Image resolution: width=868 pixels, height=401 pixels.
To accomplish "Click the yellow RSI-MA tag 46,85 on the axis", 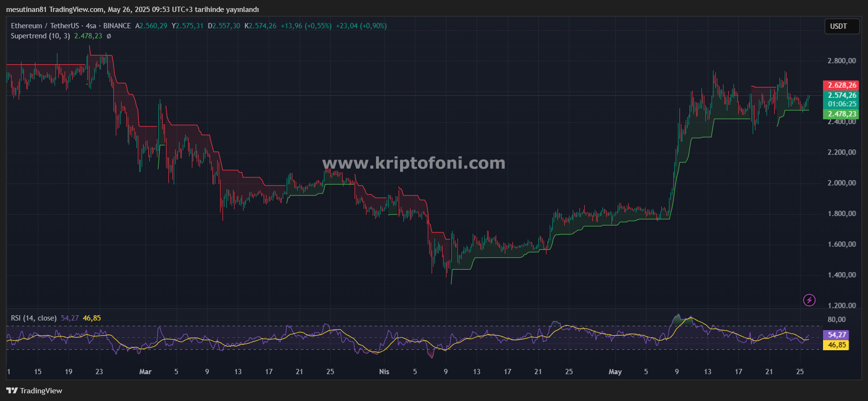I will coord(836,345).
